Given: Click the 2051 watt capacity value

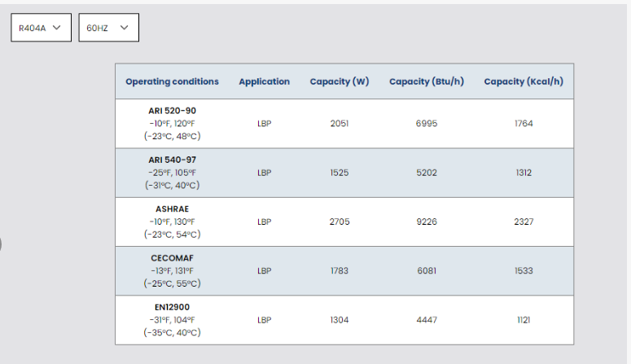Looking at the screenshot, I should (340, 124).
